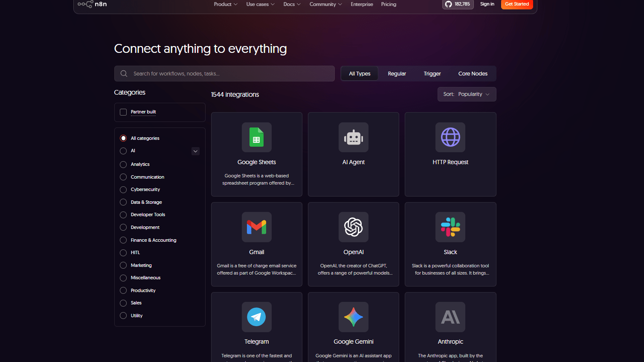Select the Miscellaneous category radio button
This screenshot has height=362, width=644.
[123, 278]
